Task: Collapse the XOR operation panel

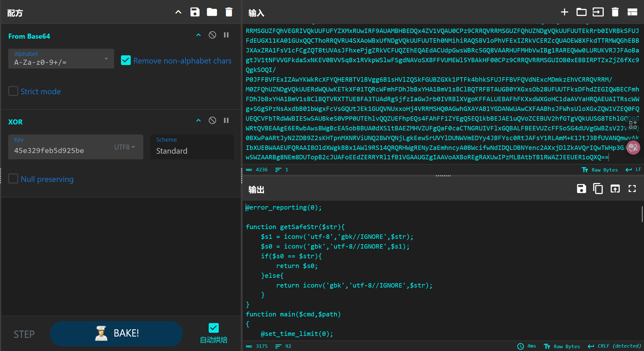Action: coord(198,120)
